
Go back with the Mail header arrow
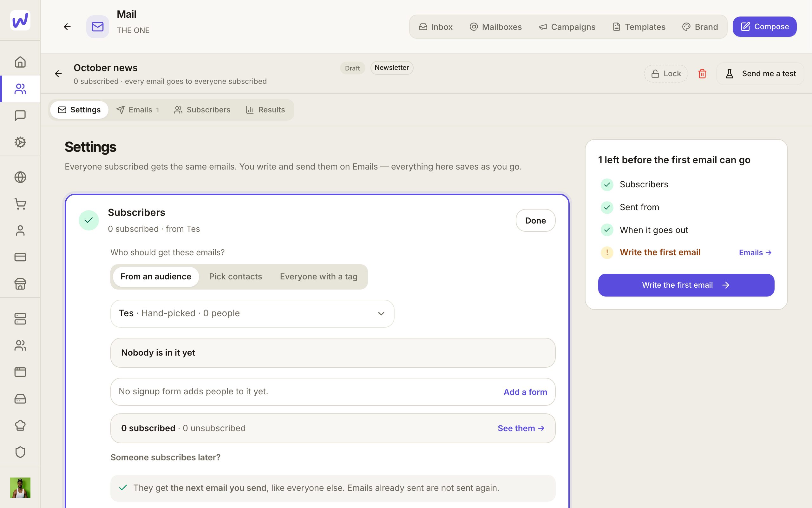pos(67,27)
